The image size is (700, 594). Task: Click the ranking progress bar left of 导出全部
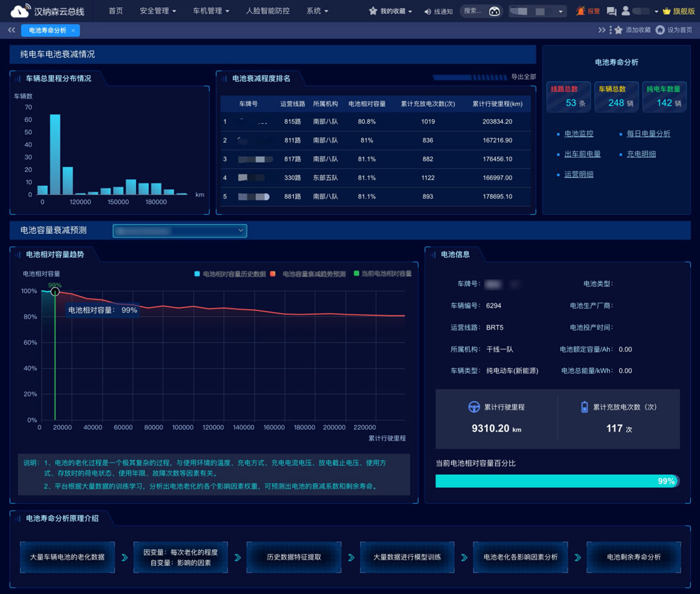pos(470,77)
